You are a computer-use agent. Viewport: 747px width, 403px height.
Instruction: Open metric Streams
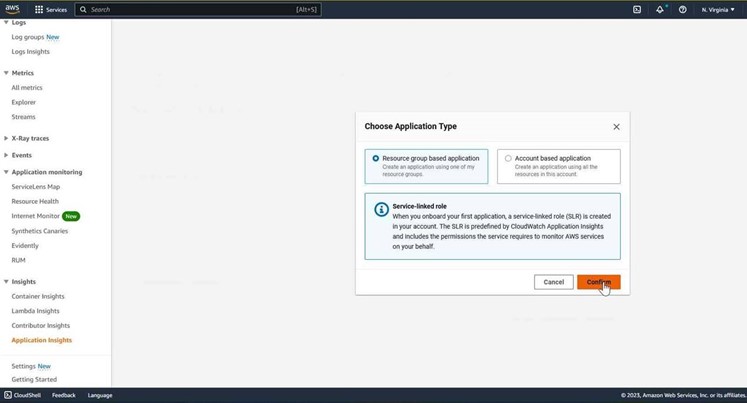pos(23,117)
